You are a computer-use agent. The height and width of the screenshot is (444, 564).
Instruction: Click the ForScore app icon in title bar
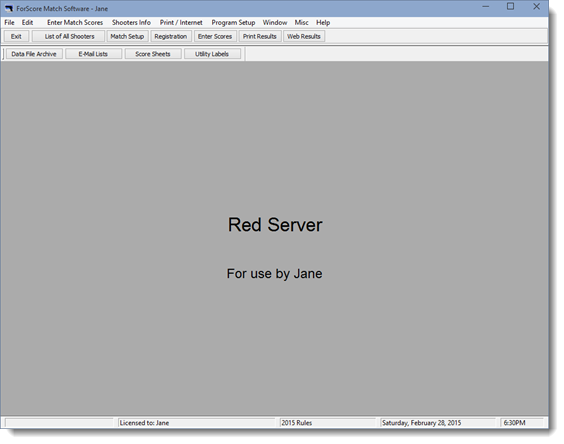coord(9,8)
